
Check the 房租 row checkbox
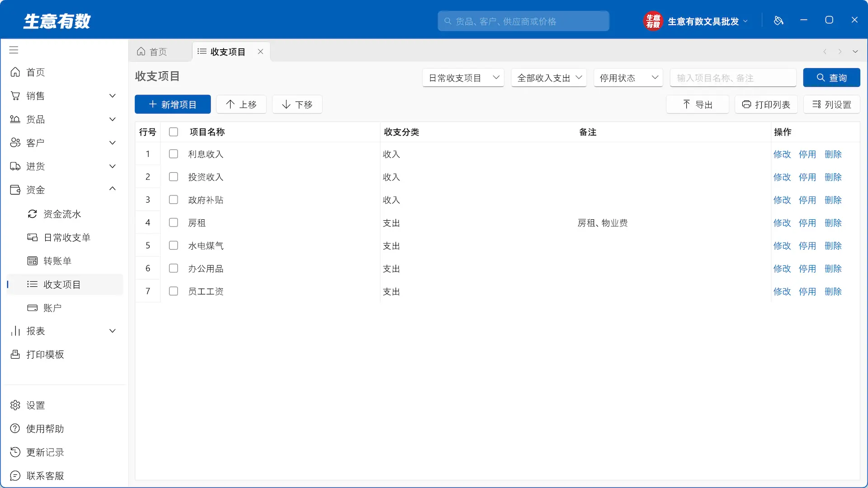click(173, 223)
